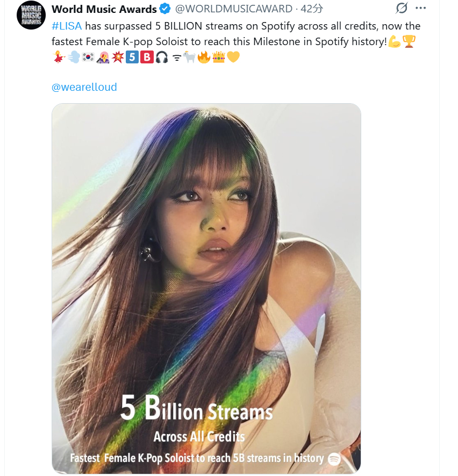Open the World Music Awards profile avatar

coord(31,15)
